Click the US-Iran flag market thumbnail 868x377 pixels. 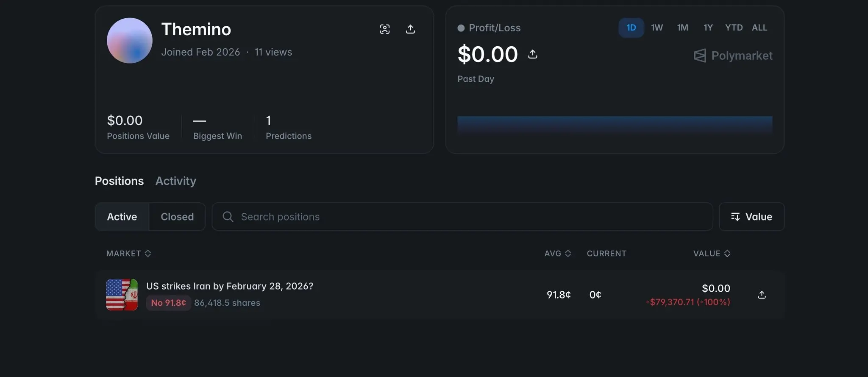pyautogui.click(x=122, y=295)
